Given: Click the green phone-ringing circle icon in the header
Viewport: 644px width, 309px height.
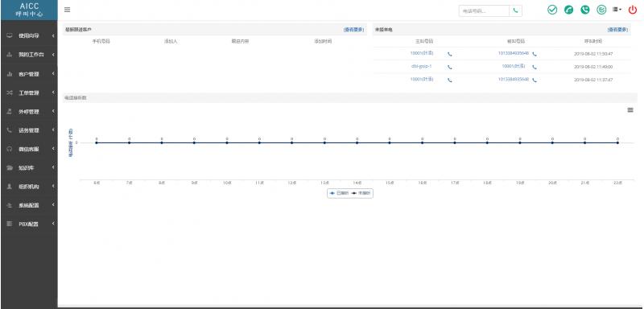Looking at the screenshot, I should [585, 10].
